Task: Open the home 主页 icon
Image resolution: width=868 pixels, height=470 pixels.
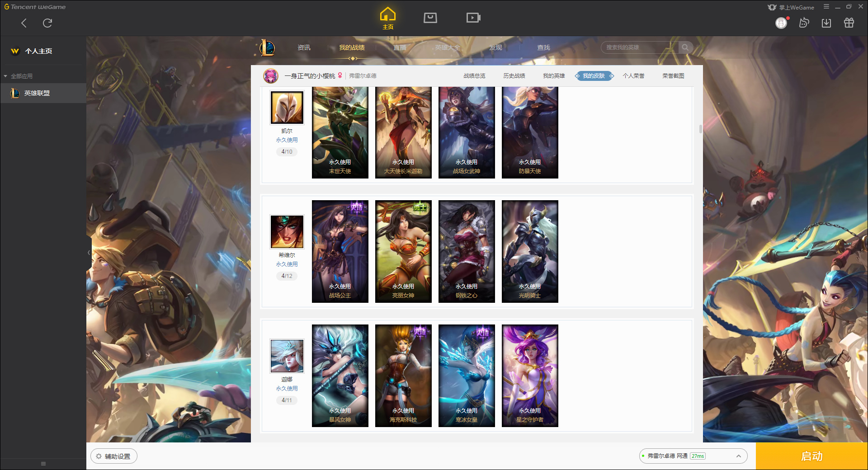Action: click(388, 19)
